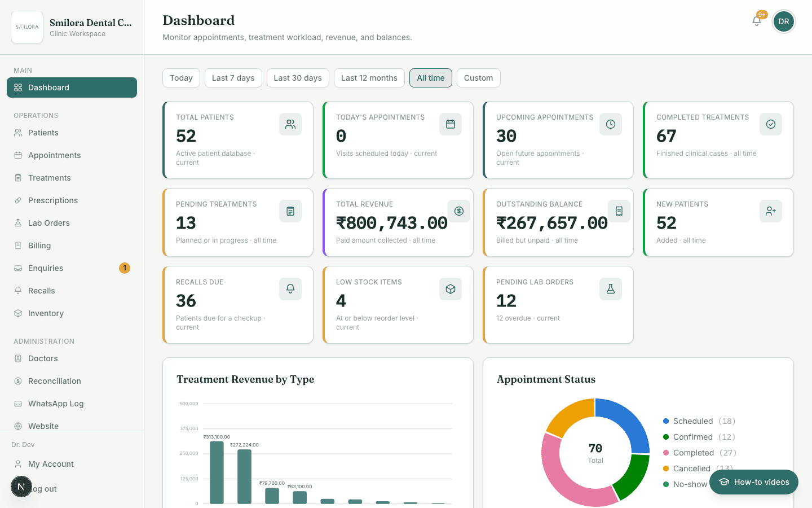This screenshot has width=812, height=508.
Task: Click the Completed Treatments checkmark icon
Action: point(771,124)
